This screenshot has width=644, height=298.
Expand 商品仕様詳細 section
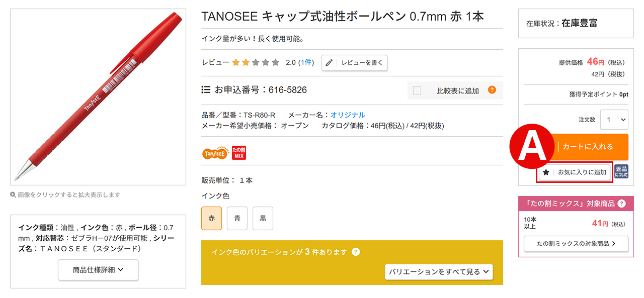[98, 270]
